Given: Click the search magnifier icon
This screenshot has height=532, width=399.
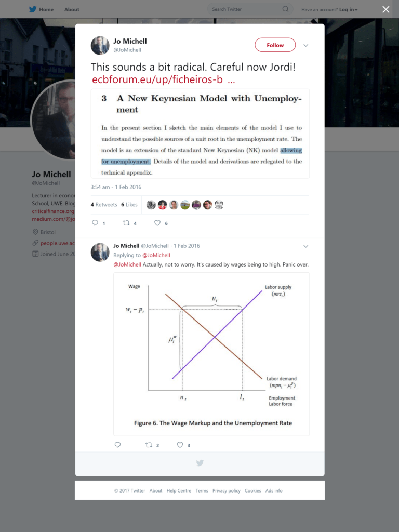Looking at the screenshot, I should tap(285, 9).
